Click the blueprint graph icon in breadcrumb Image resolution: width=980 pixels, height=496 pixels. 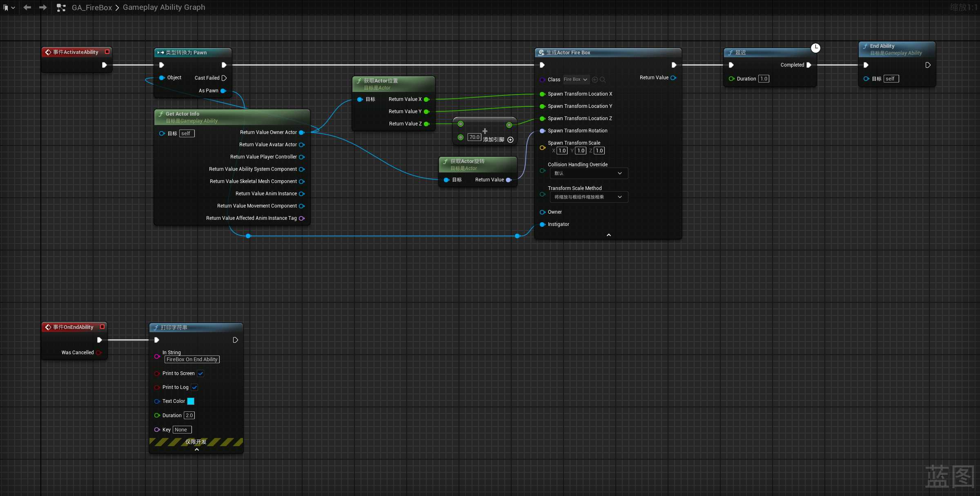tap(61, 7)
